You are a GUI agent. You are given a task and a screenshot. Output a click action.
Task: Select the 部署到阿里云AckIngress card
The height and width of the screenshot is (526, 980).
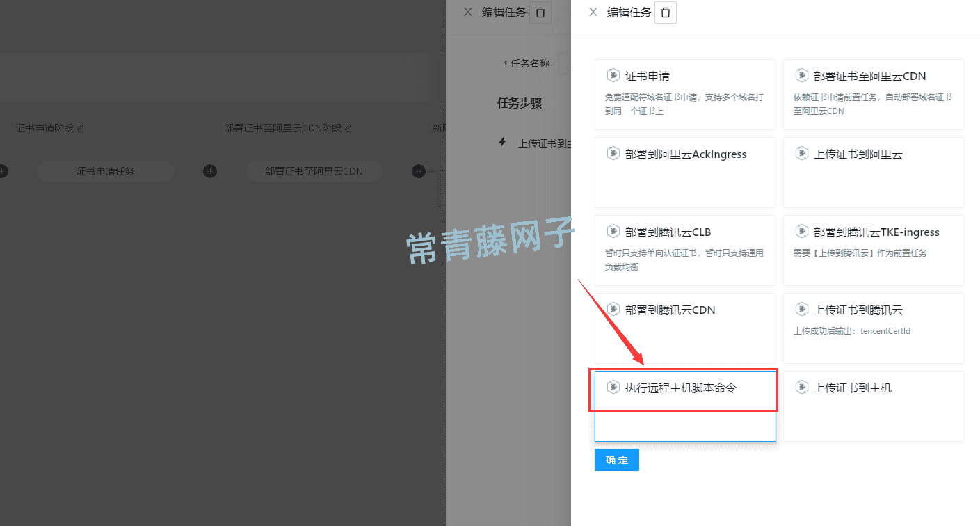click(x=685, y=173)
